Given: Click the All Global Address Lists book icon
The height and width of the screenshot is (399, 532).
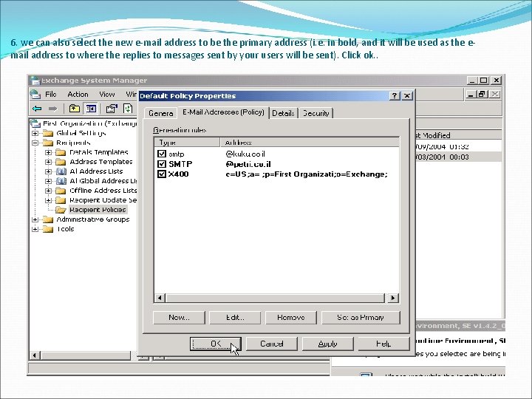Looking at the screenshot, I should click(61, 181).
